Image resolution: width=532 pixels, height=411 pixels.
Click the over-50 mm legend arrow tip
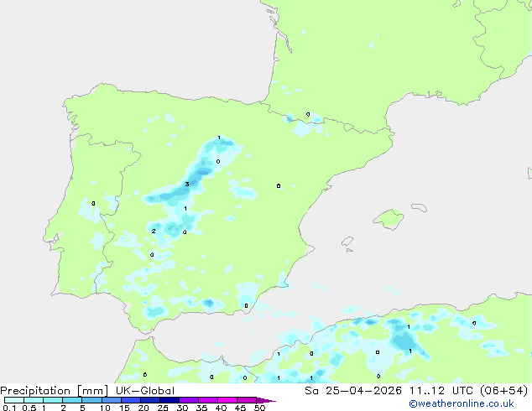pos(266,400)
